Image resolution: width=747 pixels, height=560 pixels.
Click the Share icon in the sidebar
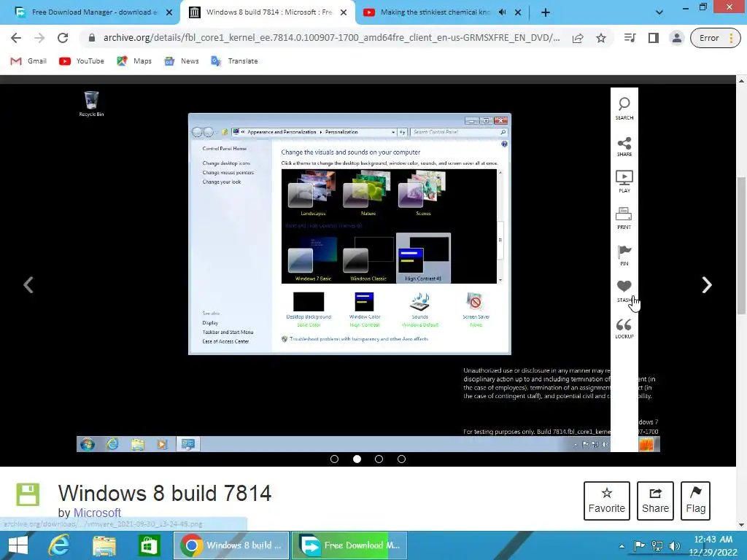click(x=624, y=146)
